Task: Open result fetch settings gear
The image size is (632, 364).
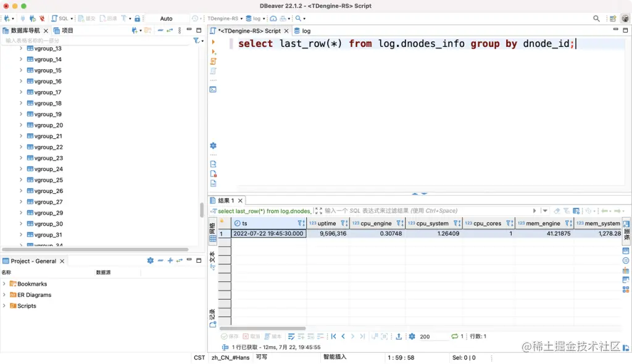Action: tap(412, 336)
